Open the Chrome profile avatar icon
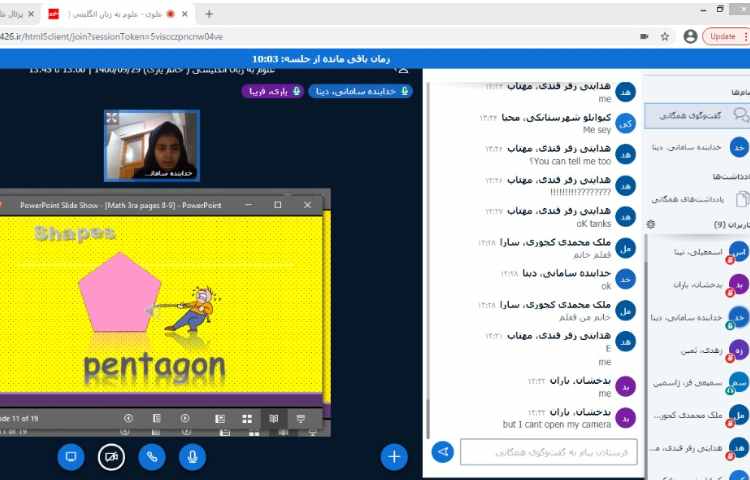This screenshot has width=750, height=480. (690, 36)
